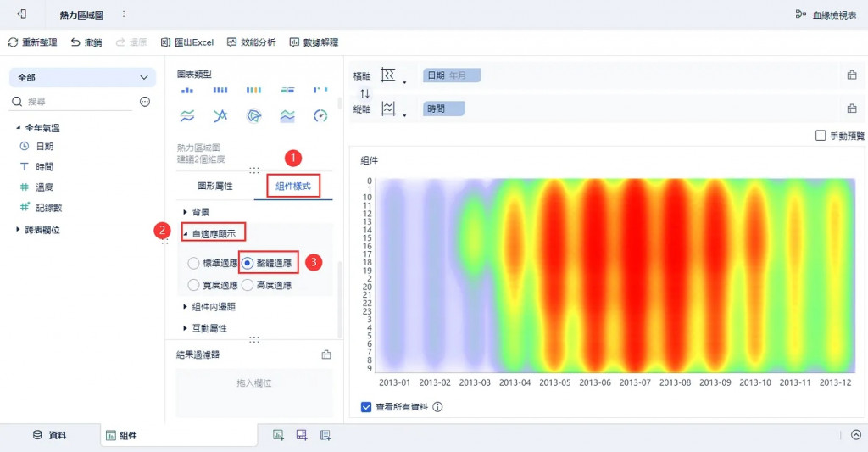
Task: Click the 搜尋 search field
Action: click(x=72, y=102)
